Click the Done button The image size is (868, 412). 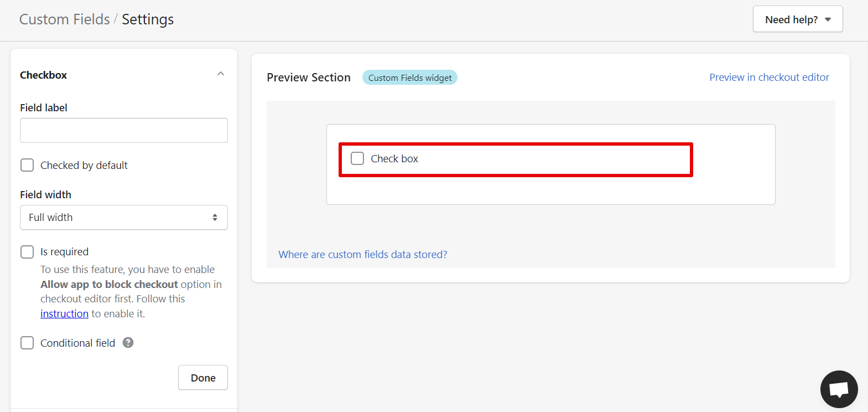203,378
